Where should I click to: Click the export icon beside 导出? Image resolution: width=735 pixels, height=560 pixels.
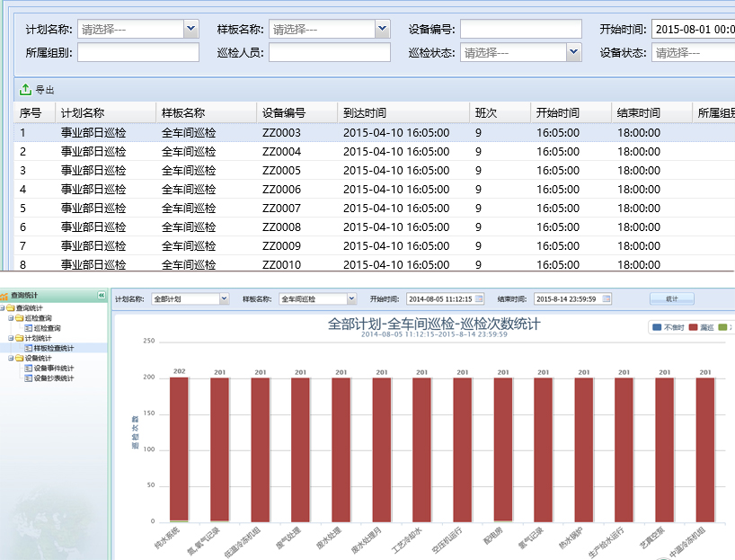(x=25, y=89)
